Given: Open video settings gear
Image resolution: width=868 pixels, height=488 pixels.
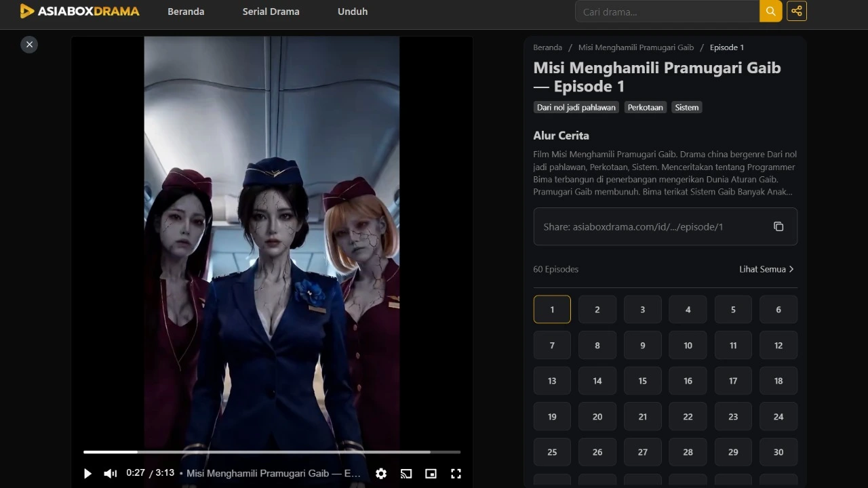Looking at the screenshot, I should [x=381, y=474].
